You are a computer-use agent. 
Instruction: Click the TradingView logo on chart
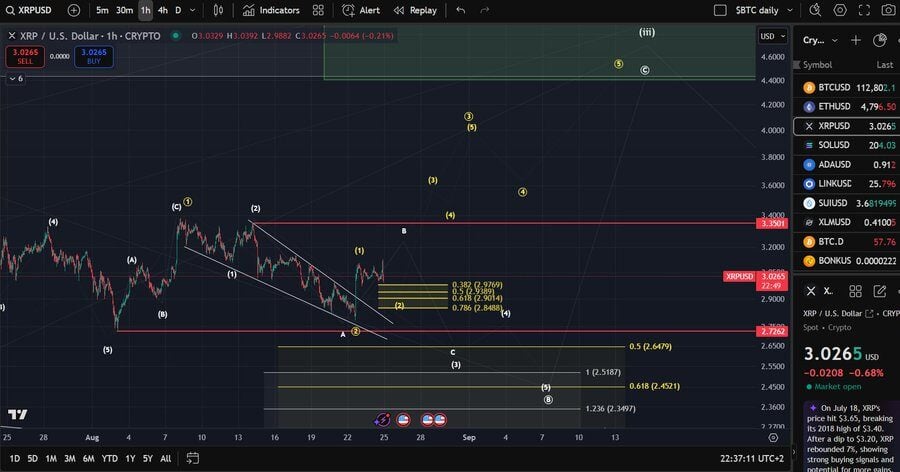17,414
